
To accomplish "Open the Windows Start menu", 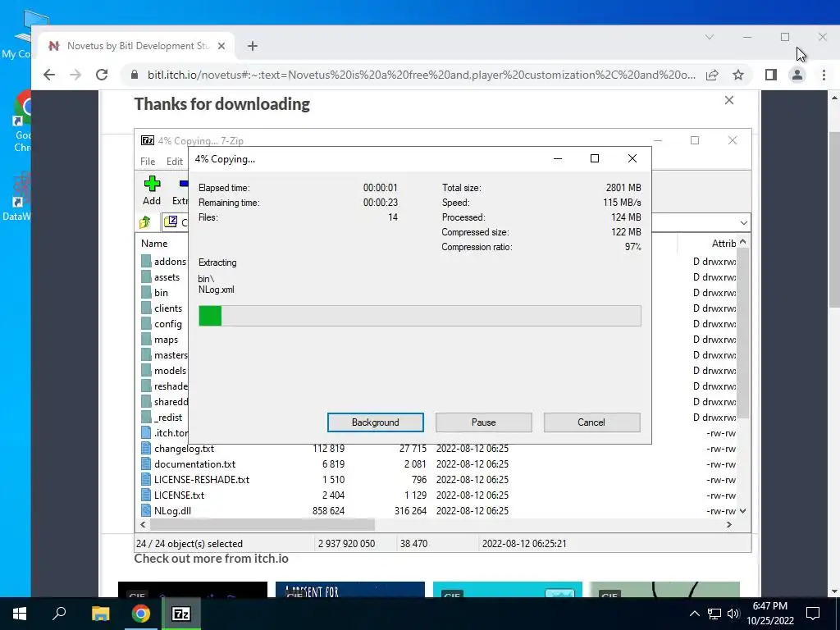I will pyautogui.click(x=20, y=614).
